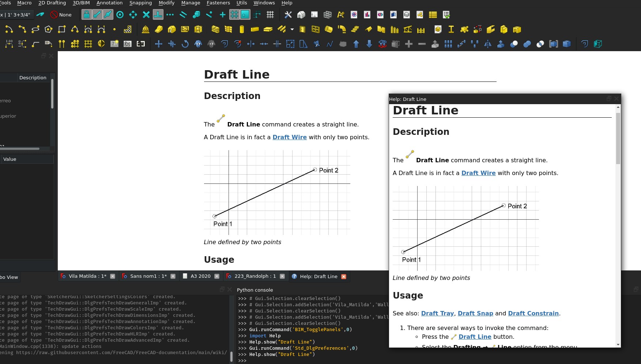Follow Draft Wire link in main page
This screenshot has height=364, width=641.
[290, 137]
